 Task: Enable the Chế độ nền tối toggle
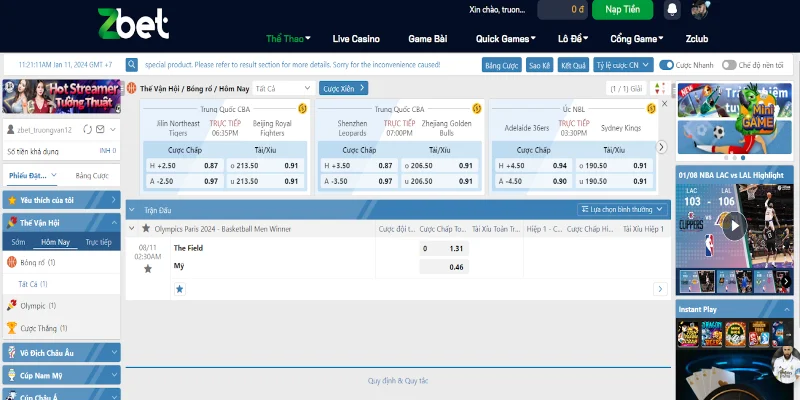[729, 65]
